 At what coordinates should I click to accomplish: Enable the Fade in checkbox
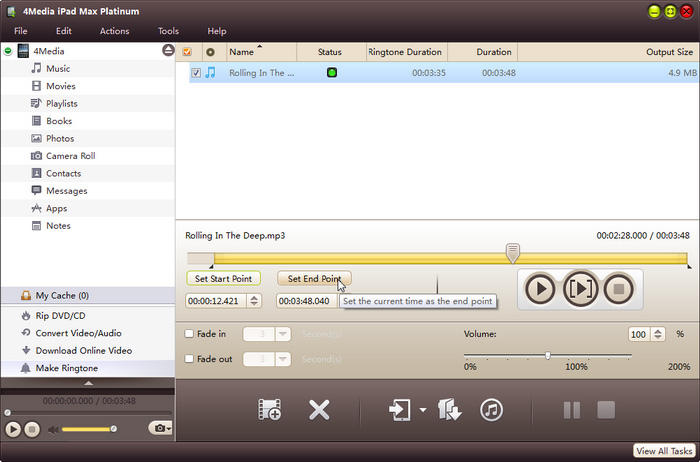(x=191, y=334)
